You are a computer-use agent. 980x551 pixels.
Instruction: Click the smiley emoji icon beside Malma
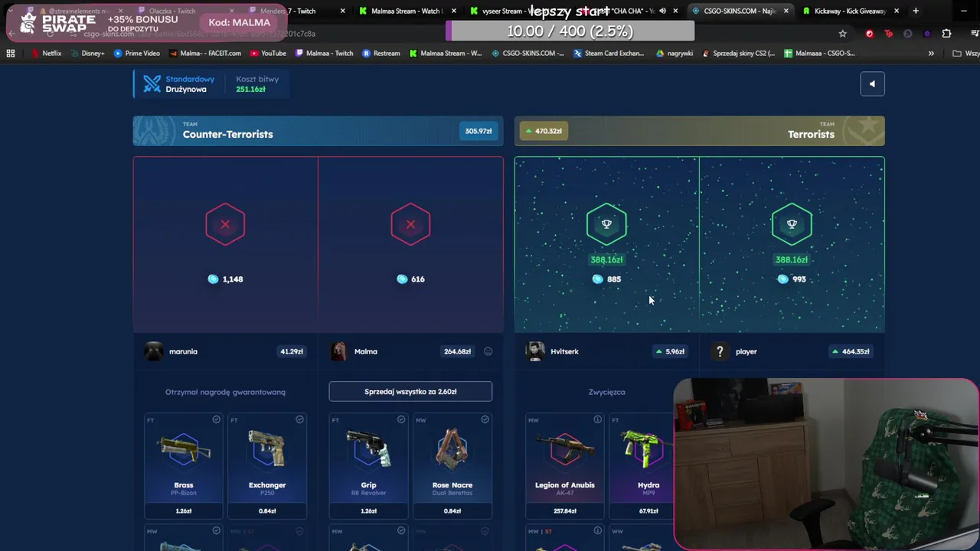click(x=488, y=351)
